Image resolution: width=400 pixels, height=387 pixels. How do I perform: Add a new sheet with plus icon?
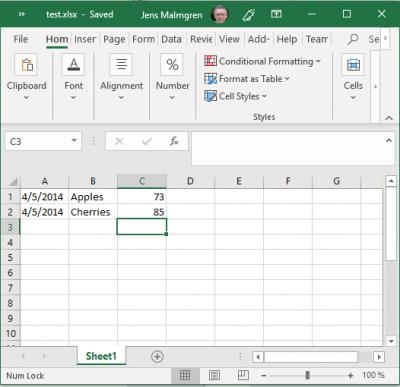click(x=157, y=357)
